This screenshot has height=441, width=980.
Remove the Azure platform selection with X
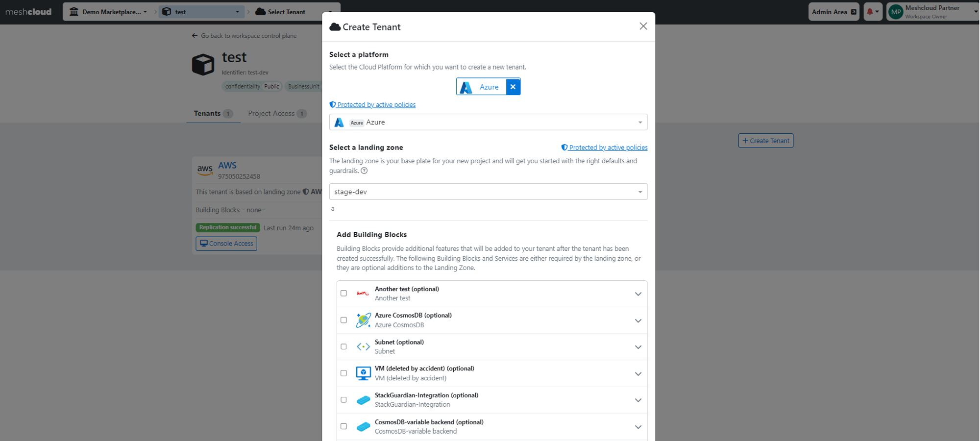(513, 87)
